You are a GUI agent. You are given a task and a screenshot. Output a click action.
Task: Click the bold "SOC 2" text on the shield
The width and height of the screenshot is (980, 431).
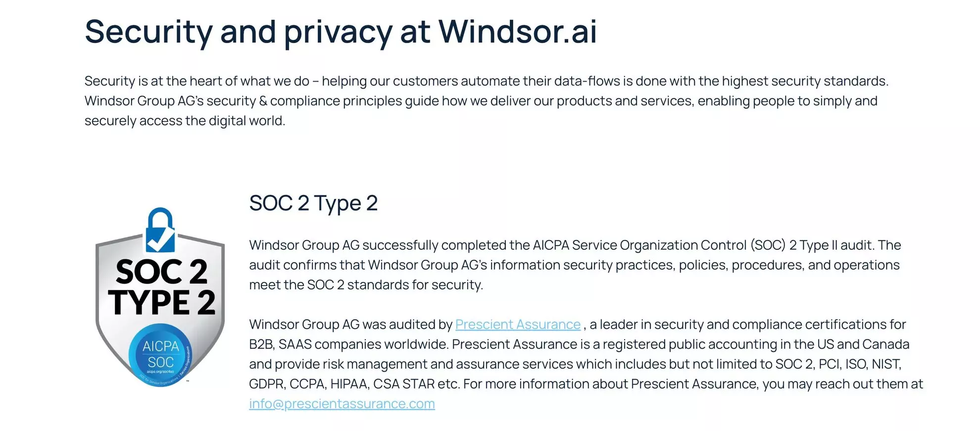[161, 271]
